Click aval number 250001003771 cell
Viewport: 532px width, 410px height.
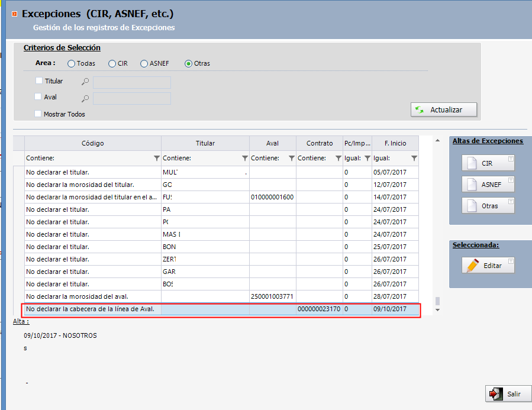pos(273,296)
